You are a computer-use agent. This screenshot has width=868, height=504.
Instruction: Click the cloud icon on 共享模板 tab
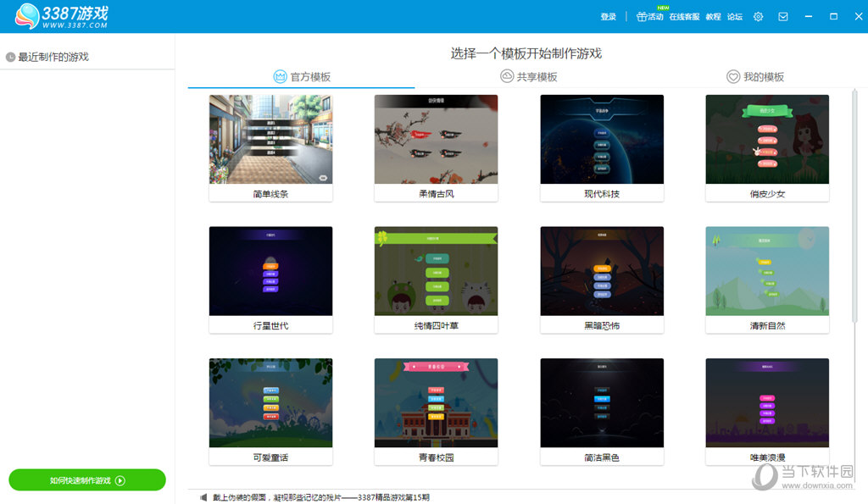(x=507, y=76)
